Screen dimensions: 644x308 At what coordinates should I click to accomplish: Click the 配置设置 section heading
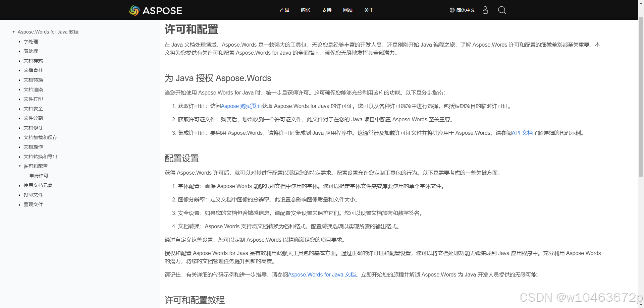(x=182, y=158)
